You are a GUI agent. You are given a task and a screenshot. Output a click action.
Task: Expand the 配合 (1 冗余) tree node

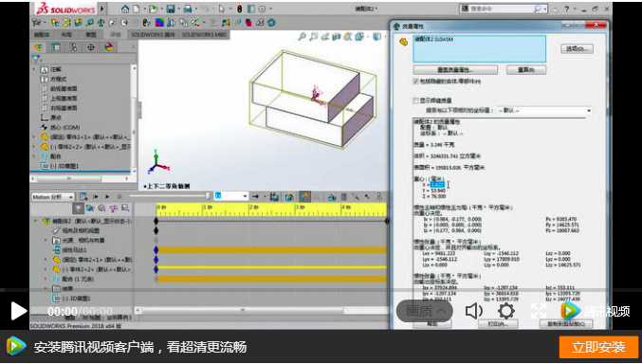click(46, 279)
